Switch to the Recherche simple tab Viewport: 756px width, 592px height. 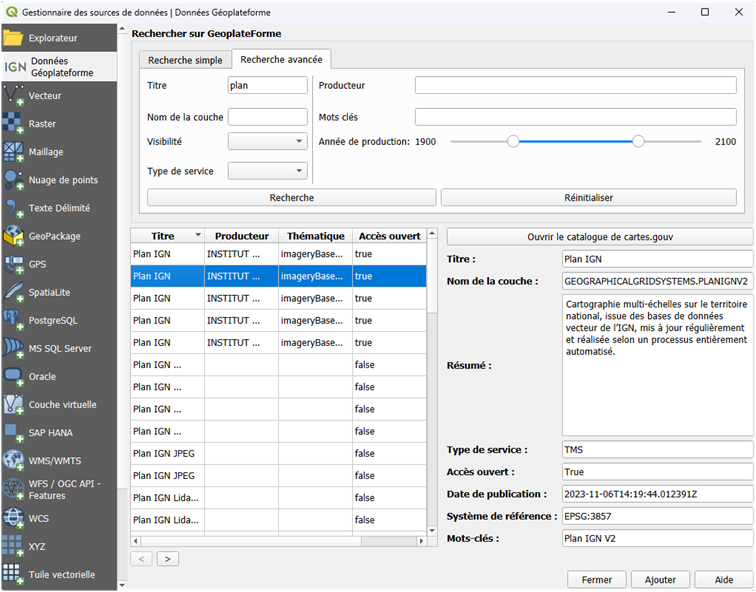pos(185,60)
